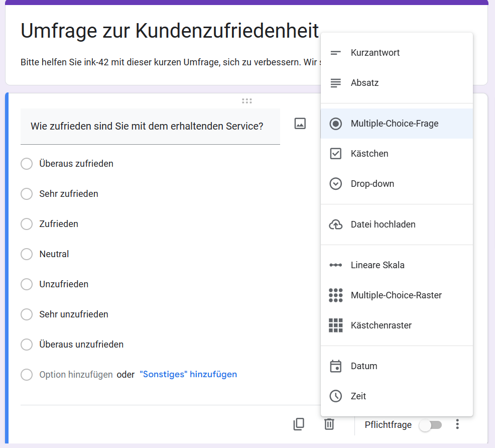Click Option hinzufügen to add option
495x448 pixels.
coord(76,375)
